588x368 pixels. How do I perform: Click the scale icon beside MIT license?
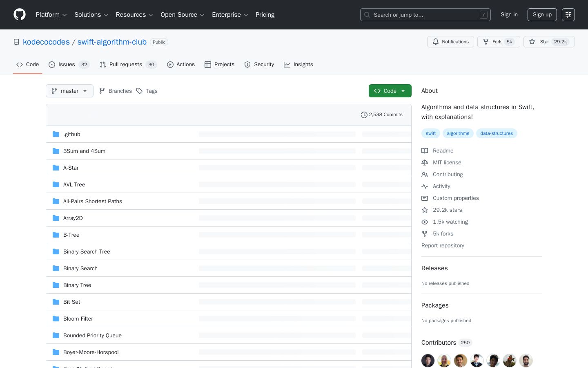[425, 162]
